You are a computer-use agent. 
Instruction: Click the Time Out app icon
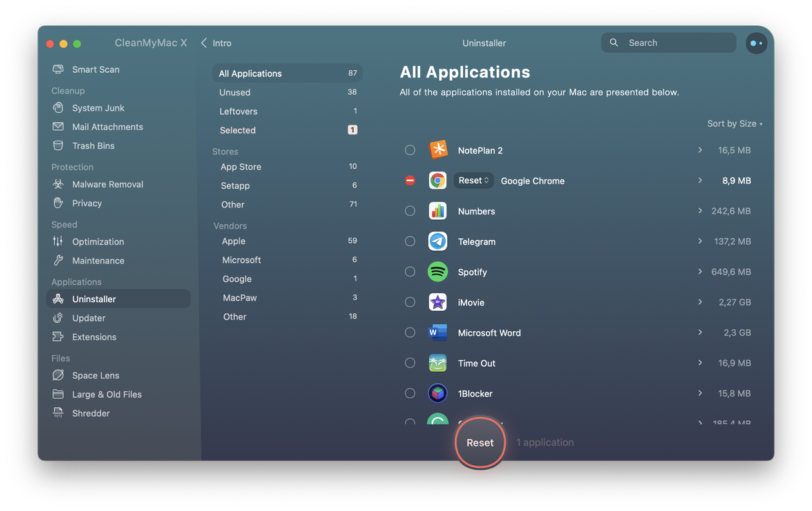click(x=438, y=363)
